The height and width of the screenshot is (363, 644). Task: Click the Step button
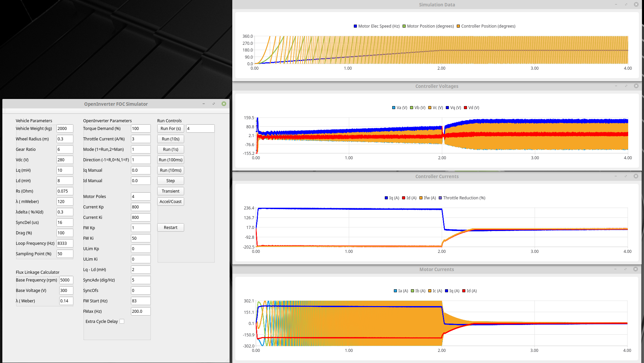point(170,181)
